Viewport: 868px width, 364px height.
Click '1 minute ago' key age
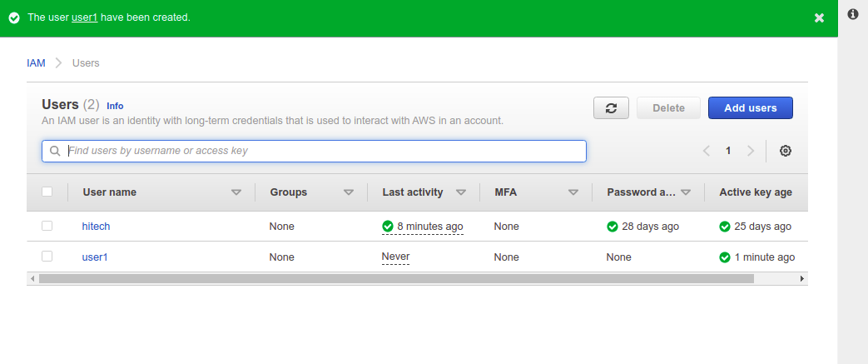(x=765, y=257)
